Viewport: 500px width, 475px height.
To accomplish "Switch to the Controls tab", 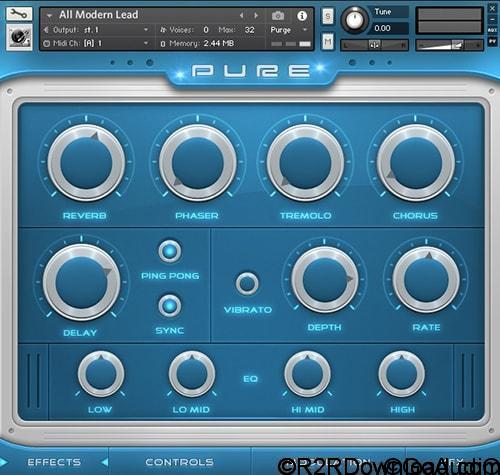I will coord(179,462).
